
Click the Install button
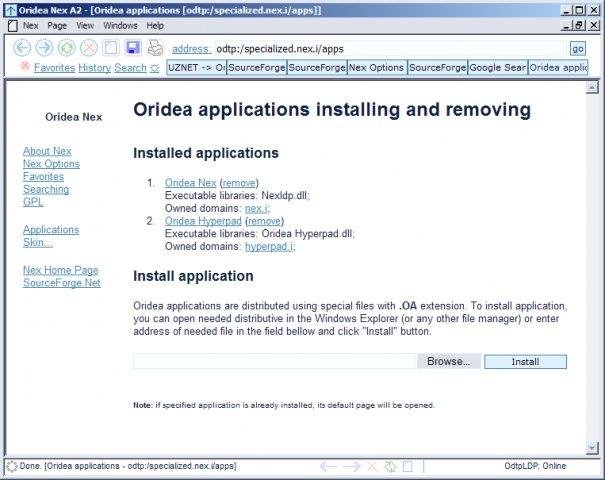tap(526, 362)
